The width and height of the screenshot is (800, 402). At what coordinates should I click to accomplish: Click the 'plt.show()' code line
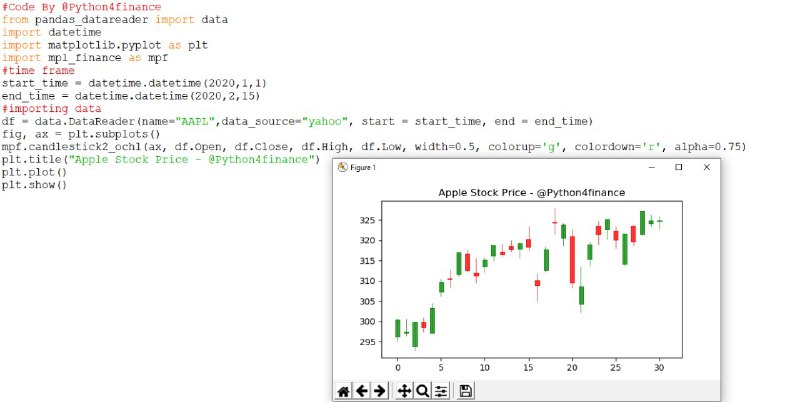[x=35, y=185]
